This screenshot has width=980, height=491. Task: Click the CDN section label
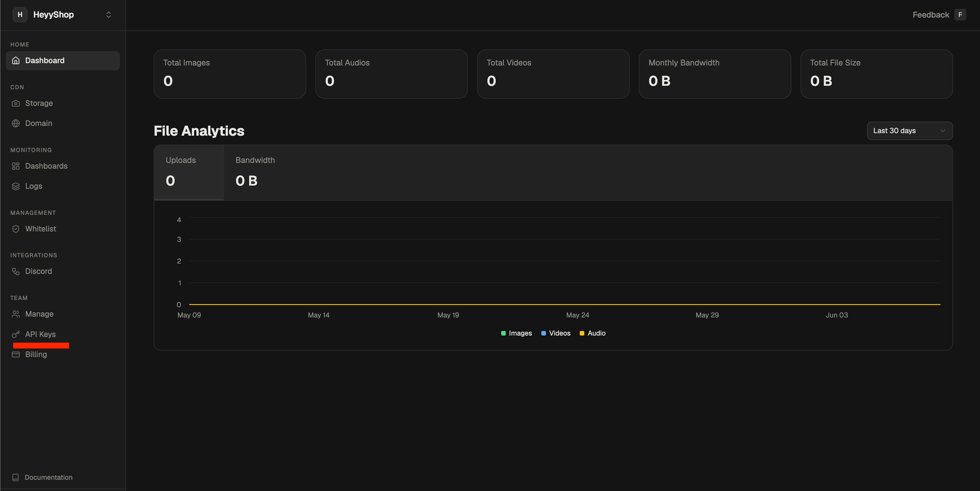17,87
